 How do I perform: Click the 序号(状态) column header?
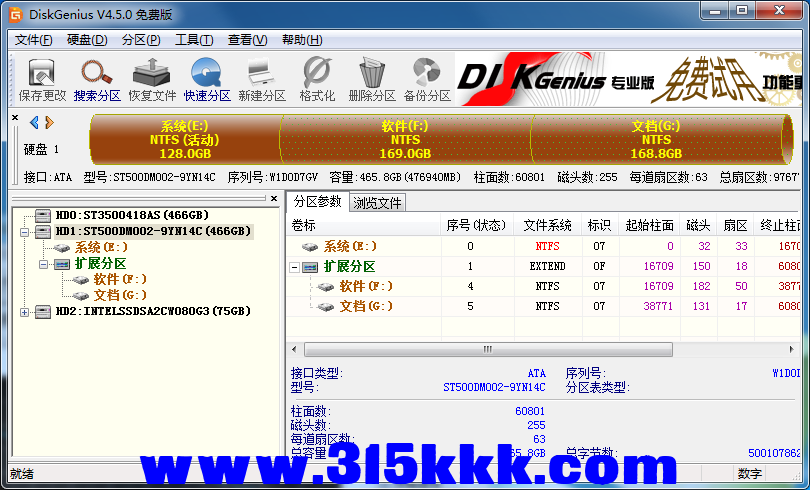(x=477, y=225)
